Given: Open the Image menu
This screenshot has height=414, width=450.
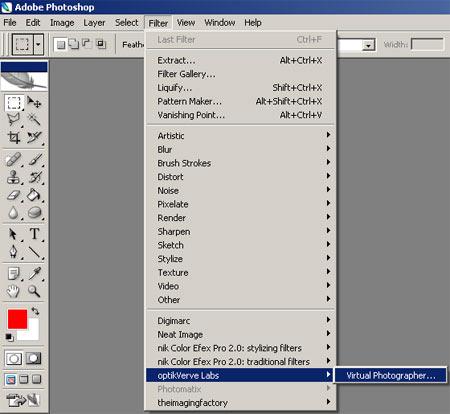Looking at the screenshot, I should [x=62, y=23].
